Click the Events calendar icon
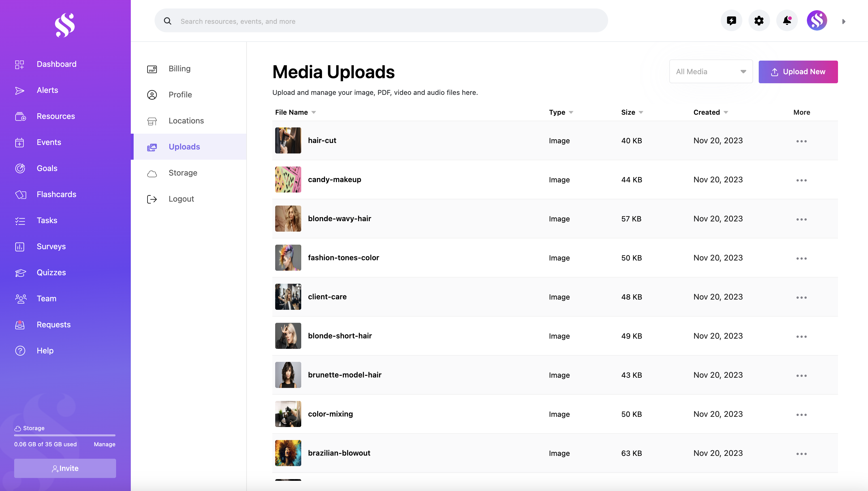This screenshot has width=868, height=491. tap(20, 143)
